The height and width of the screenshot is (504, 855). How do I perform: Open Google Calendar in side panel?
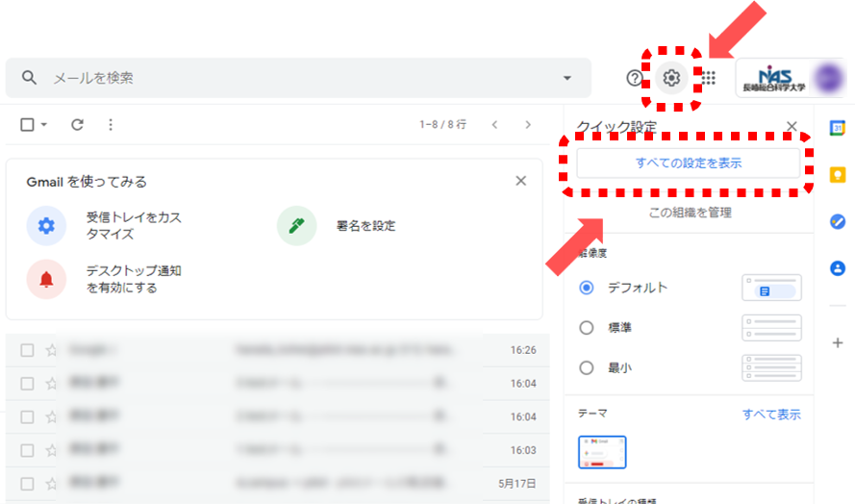[x=838, y=128]
